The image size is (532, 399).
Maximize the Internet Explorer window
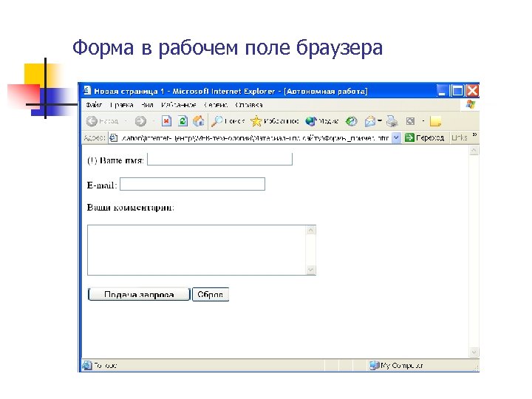click(457, 91)
